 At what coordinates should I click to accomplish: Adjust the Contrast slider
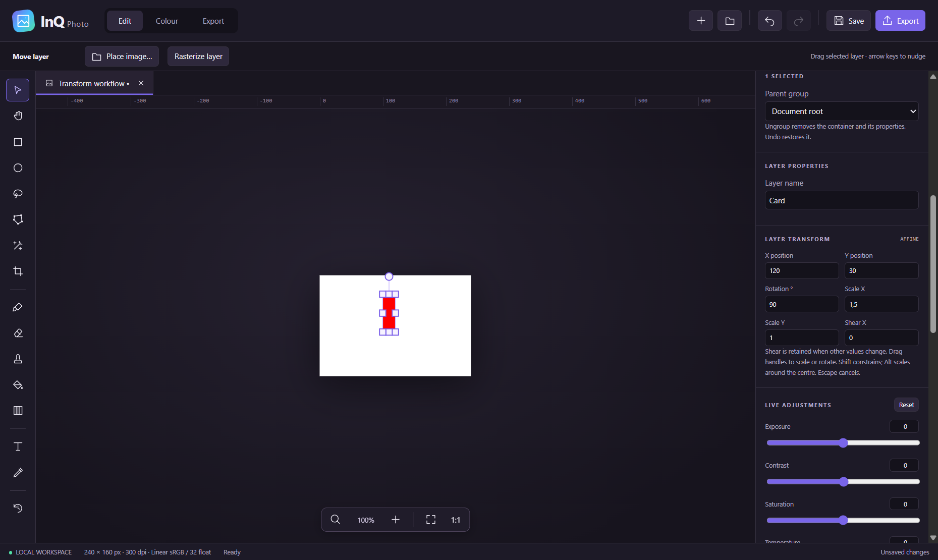click(843, 482)
